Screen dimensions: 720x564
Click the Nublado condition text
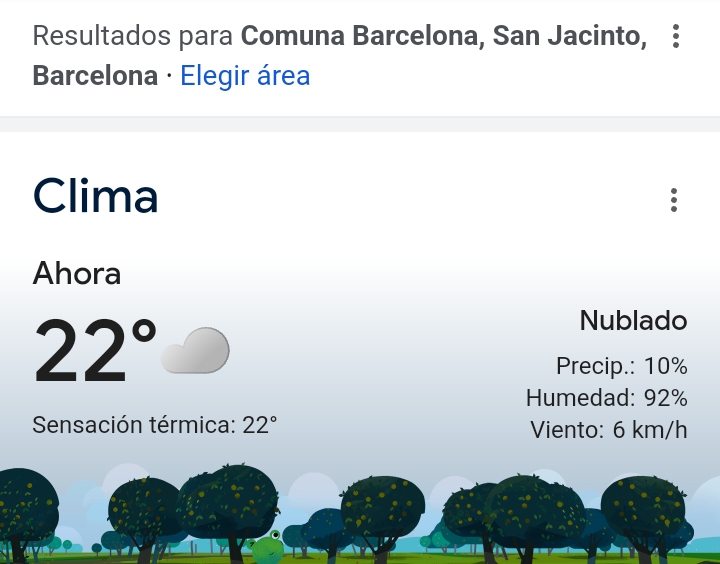(633, 321)
